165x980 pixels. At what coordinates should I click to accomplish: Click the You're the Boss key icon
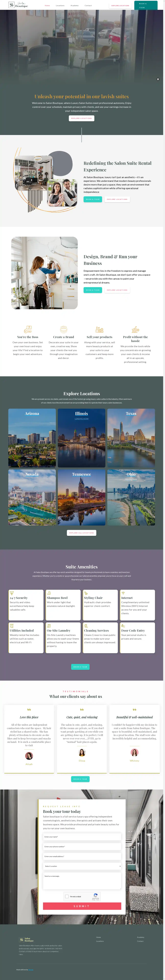click(28, 329)
